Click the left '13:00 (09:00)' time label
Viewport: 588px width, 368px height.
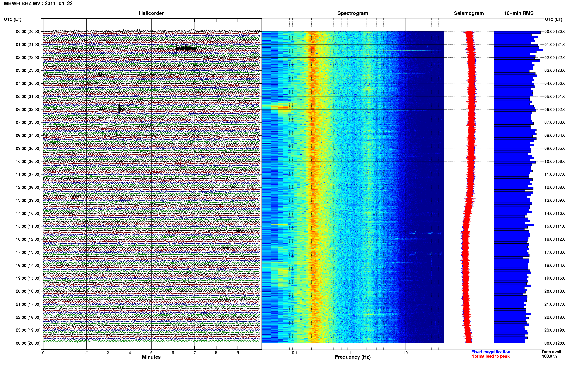(x=28, y=200)
